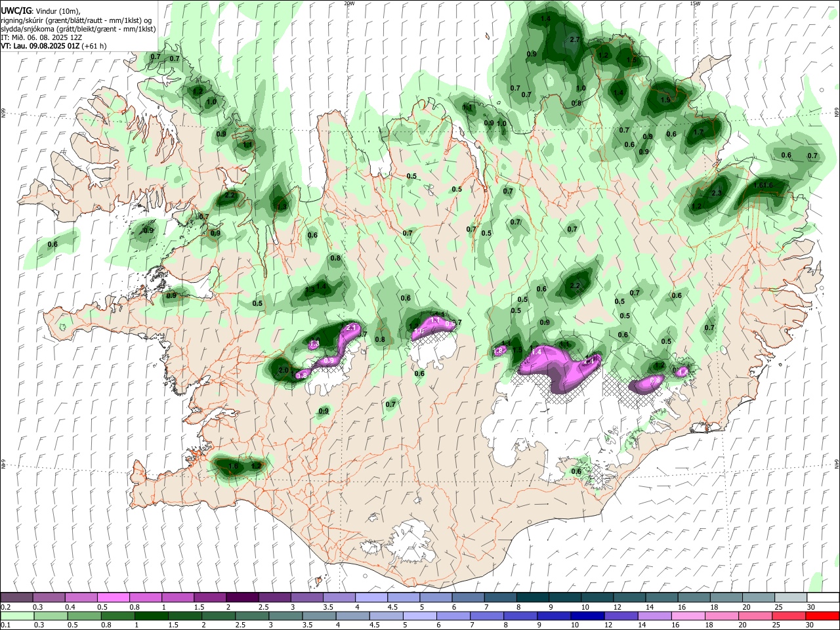Click the '0.2' label in snow legend
The height and width of the screenshot is (630, 840).
coord(5,607)
